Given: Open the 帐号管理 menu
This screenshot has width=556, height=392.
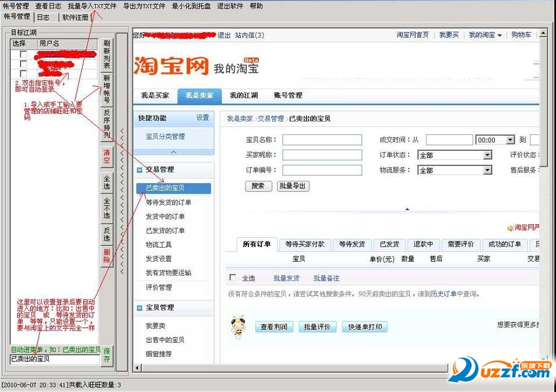Looking at the screenshot, I should tap(16, 6).
